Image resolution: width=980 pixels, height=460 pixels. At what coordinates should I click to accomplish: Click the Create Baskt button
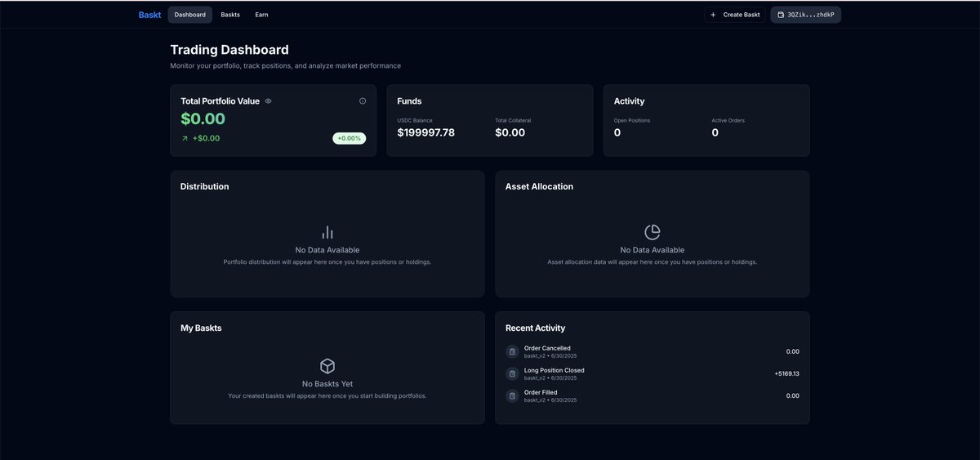click(735, 15)
